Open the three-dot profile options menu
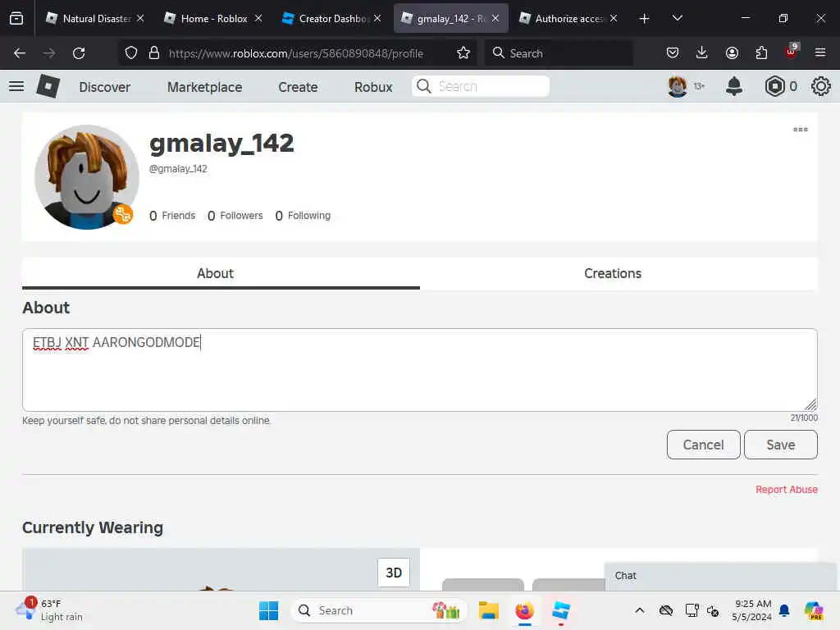Viewport: 840px width, 630px height. coord(801,130)
